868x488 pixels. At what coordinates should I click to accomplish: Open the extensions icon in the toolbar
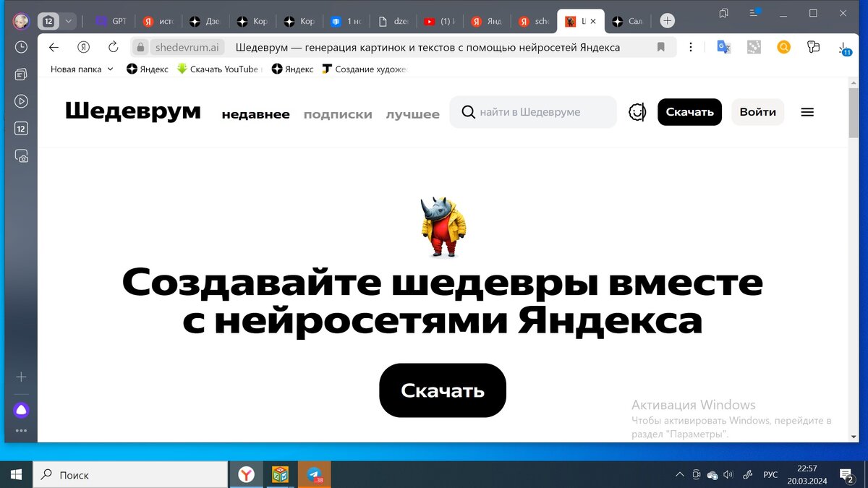tap(814, 47)
